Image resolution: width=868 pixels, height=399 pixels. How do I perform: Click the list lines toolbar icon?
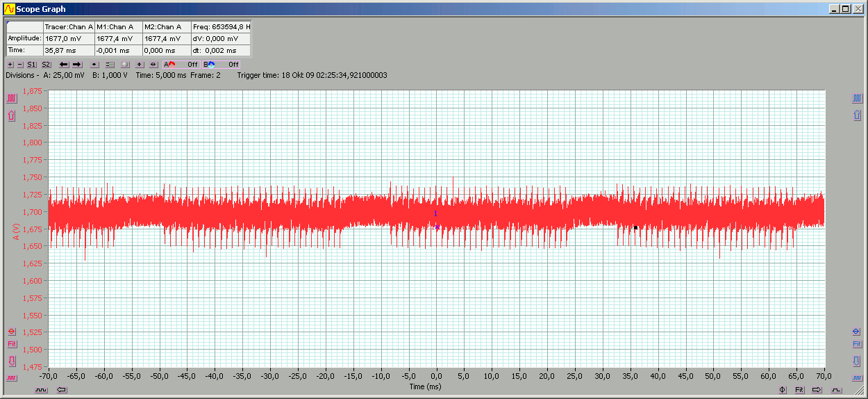pyautogui.click(x=110, y=64)
